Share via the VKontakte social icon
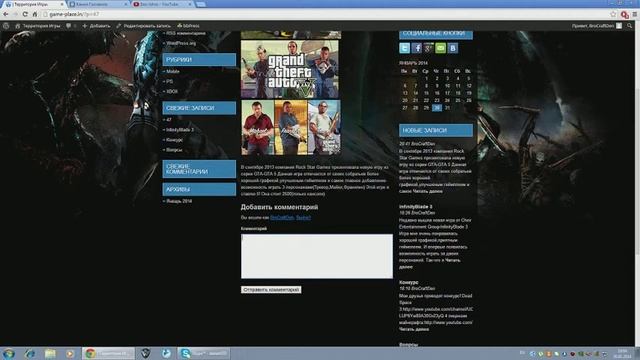Viewport: 640px width, 360px height. 452,48
